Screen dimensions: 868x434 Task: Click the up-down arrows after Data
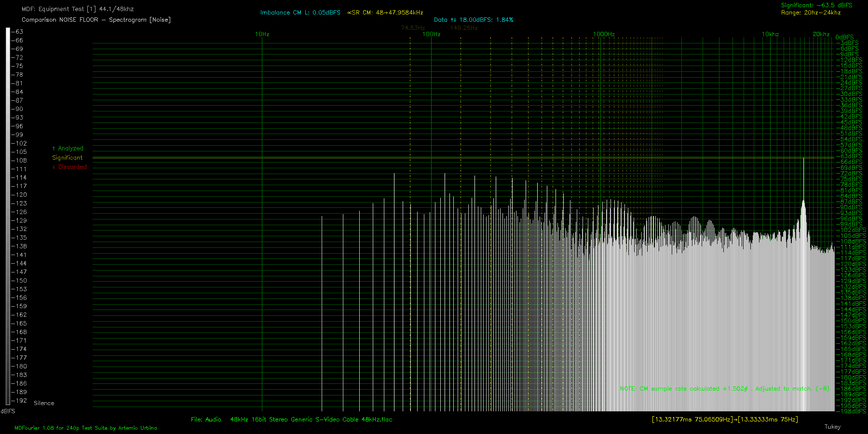pos(453,20)
